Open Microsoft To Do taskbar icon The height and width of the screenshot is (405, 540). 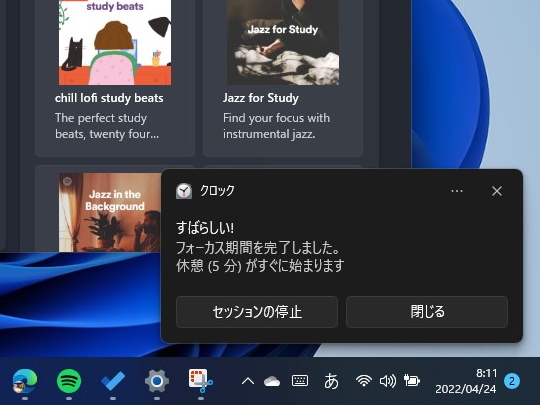pyautogui.click(x=113, y=381)
